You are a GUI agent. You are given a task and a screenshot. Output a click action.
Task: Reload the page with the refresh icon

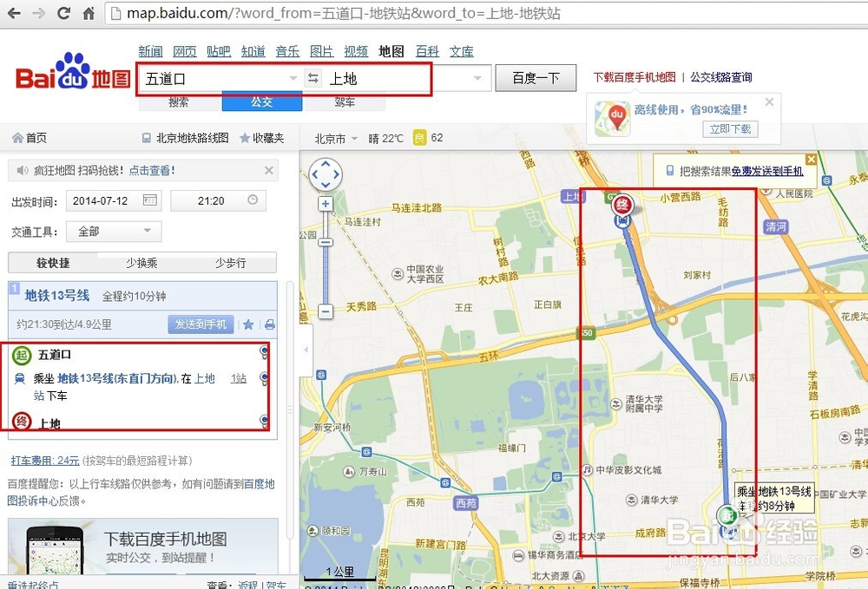63,13
